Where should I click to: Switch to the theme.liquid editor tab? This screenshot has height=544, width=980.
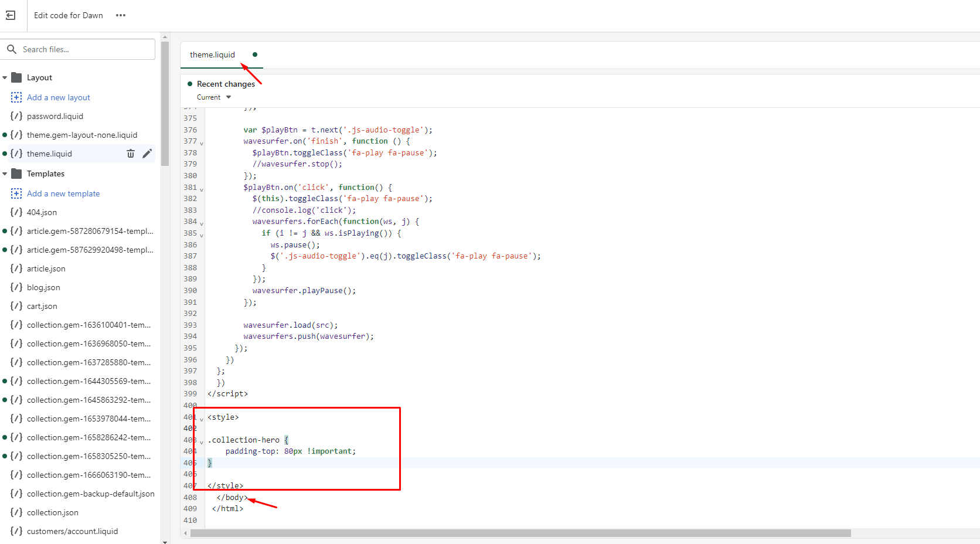pos(212,55)
